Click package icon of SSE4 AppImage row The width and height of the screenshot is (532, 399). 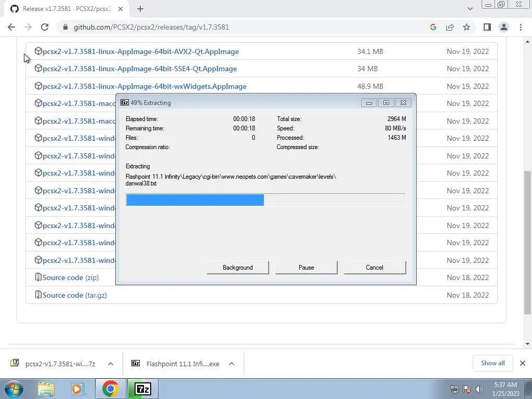point(38,68)
